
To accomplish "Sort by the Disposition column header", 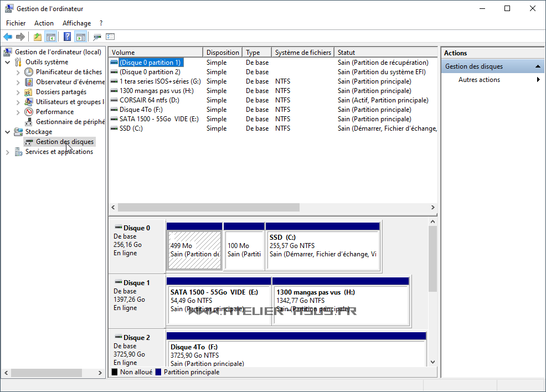I will pyautogui.click(x=223, y=52).
